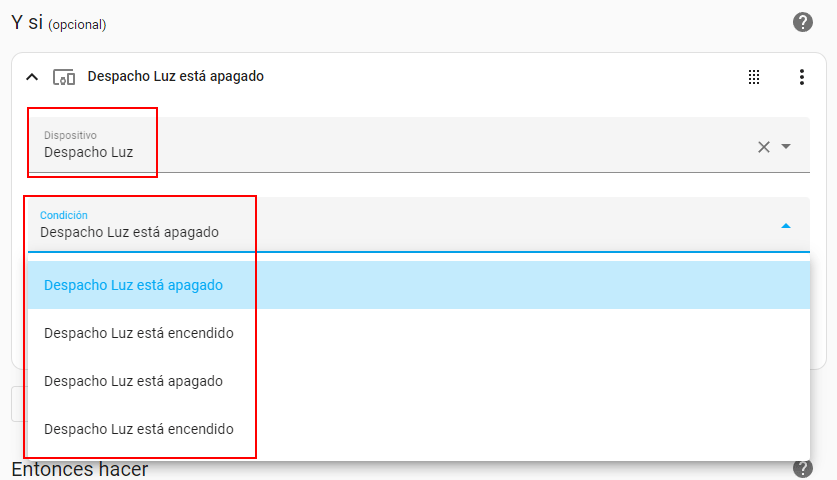Image resolution: width=837 pixels, height=480 pixels.
Task: Open the Dispositivo dropdown arrow
Action: 786,147
